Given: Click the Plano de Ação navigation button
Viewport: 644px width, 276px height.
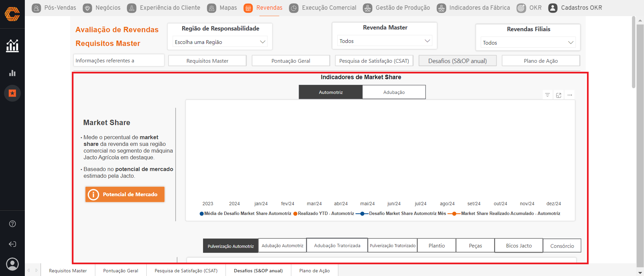Looking at the screenshot, I should coord(541,61).
